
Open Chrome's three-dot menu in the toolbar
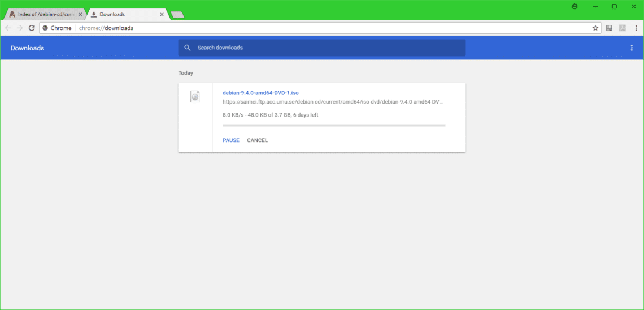point(636,28)
